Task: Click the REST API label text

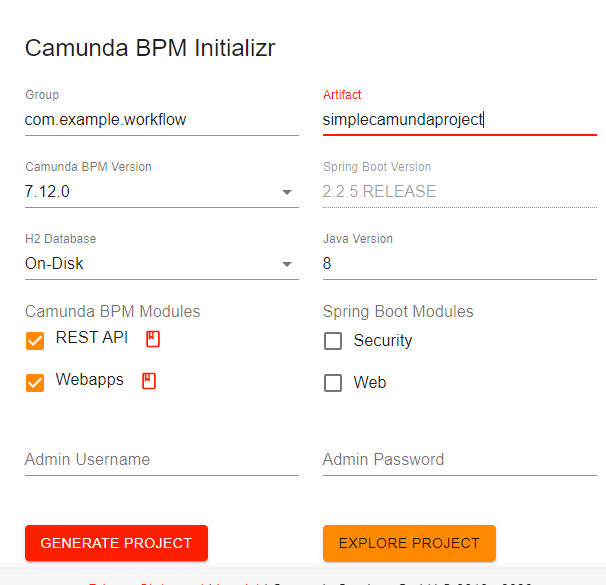Action: tap(92, 338)
